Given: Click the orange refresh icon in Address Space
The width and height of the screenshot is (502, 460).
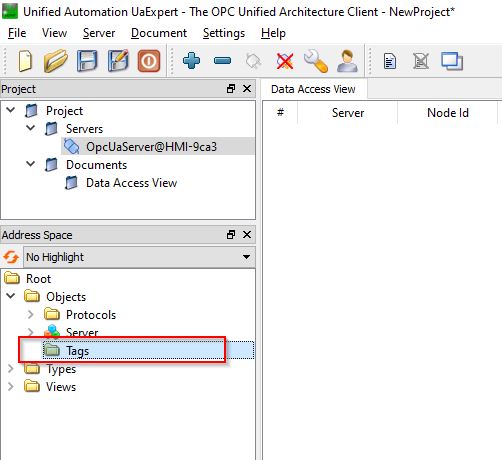Looking at the screenshot, I should pos(11,257).
